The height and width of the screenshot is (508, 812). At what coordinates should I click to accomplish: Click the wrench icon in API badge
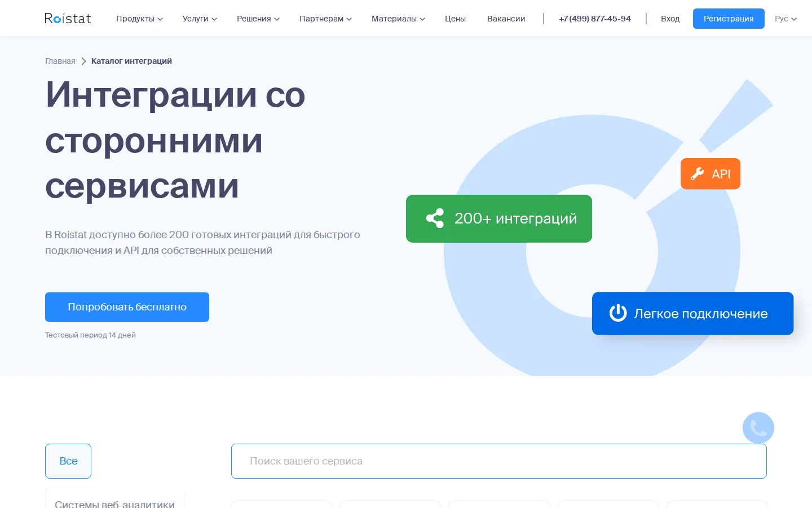click(698, 174)
